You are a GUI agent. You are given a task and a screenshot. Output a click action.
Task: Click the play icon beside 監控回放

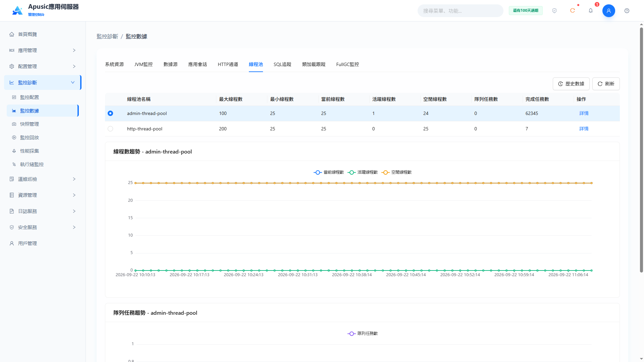(14, 137)
